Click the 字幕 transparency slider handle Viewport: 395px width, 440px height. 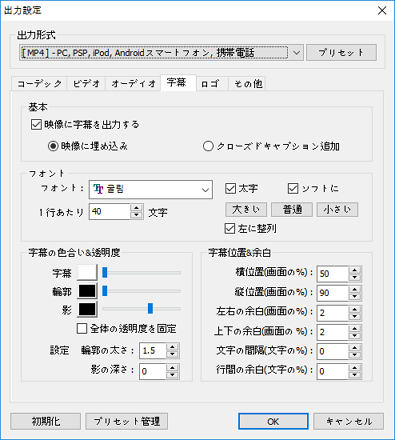point(105,272)
